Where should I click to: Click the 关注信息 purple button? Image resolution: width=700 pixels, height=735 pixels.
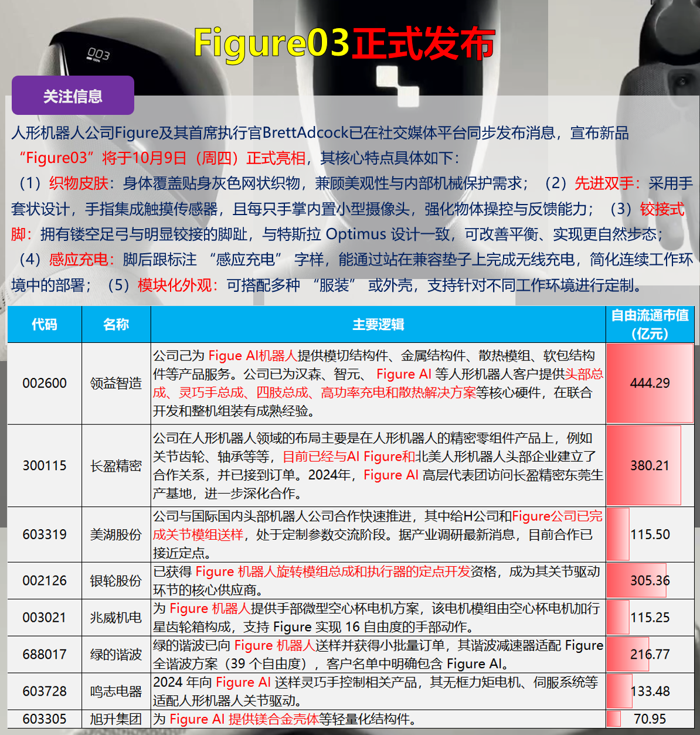[73, 96]
